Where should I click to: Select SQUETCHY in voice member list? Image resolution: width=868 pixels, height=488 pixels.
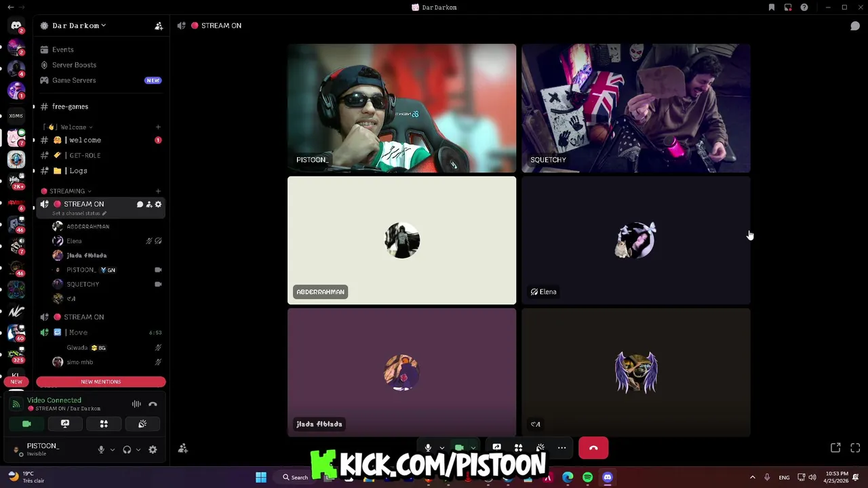83,284
